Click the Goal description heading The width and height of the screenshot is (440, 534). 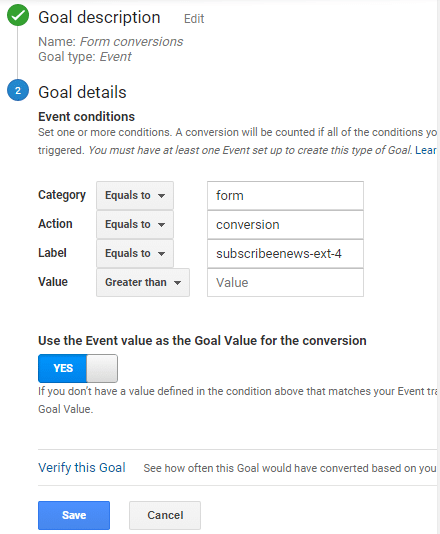(x=99, y=18)
